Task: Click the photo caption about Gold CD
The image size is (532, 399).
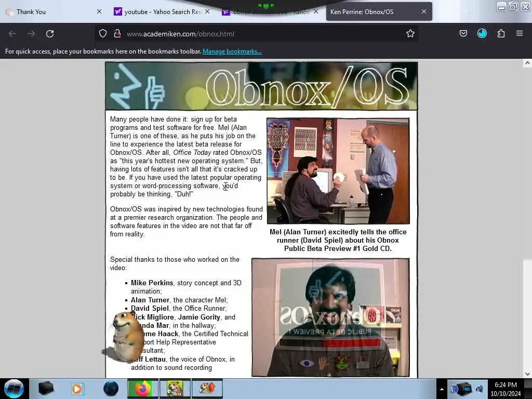Action: pos(338,240)
